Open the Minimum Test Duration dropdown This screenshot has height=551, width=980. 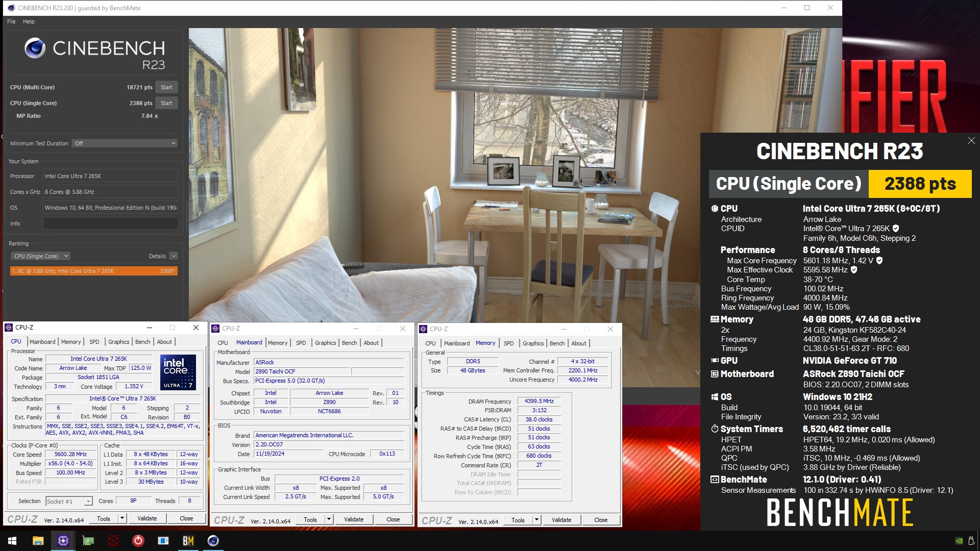pos(125,143)
